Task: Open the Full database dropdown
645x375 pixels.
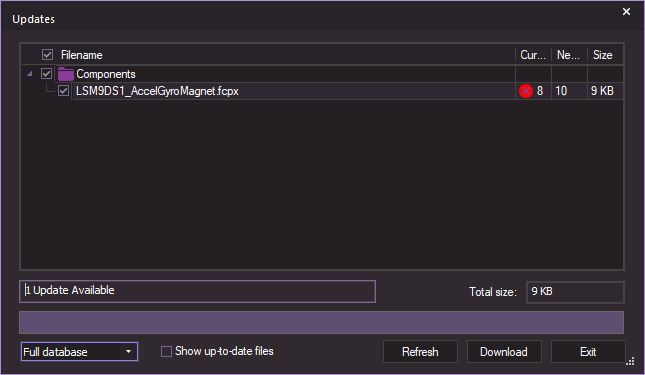Action: [x=79, y=352]
